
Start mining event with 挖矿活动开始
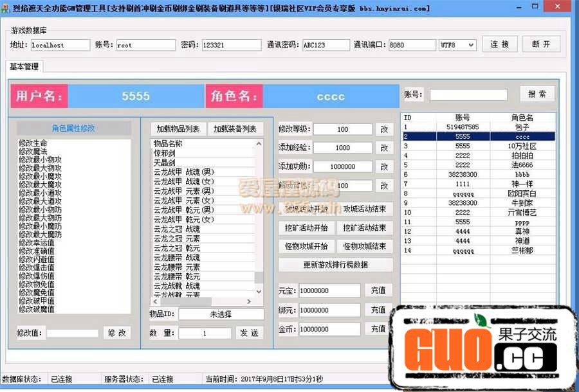[x=306, y=228]
